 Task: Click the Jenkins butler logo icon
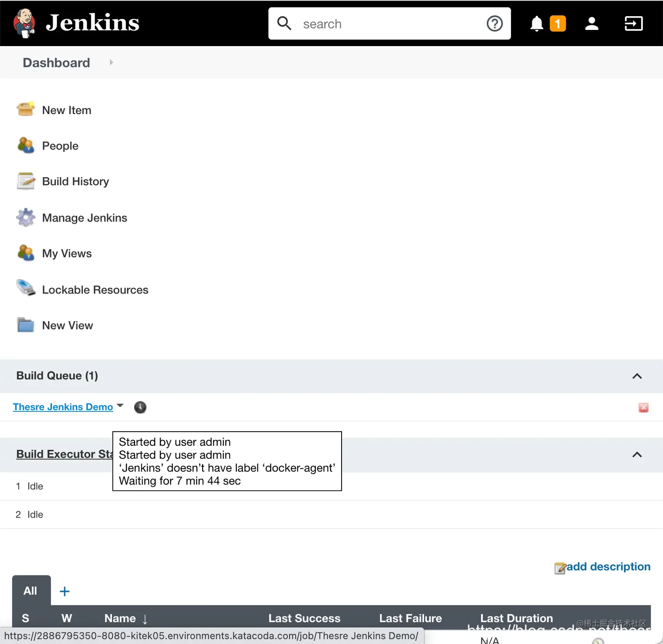25,23
